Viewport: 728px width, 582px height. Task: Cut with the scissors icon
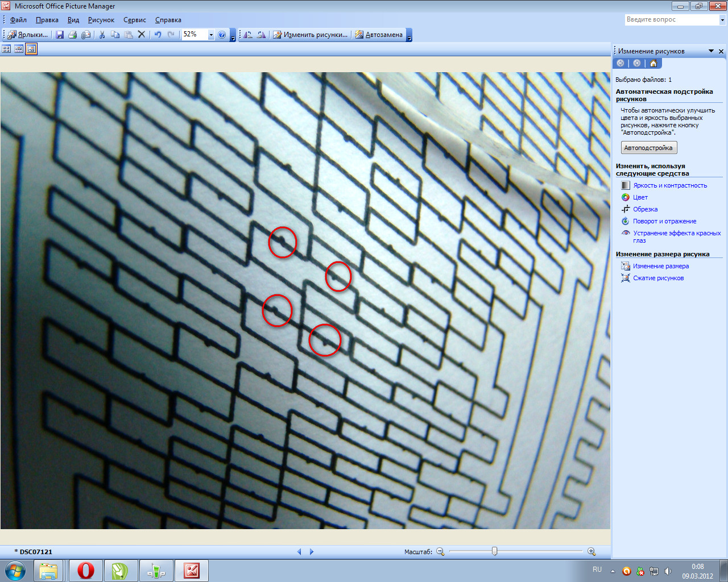click(x=102, y=35)
